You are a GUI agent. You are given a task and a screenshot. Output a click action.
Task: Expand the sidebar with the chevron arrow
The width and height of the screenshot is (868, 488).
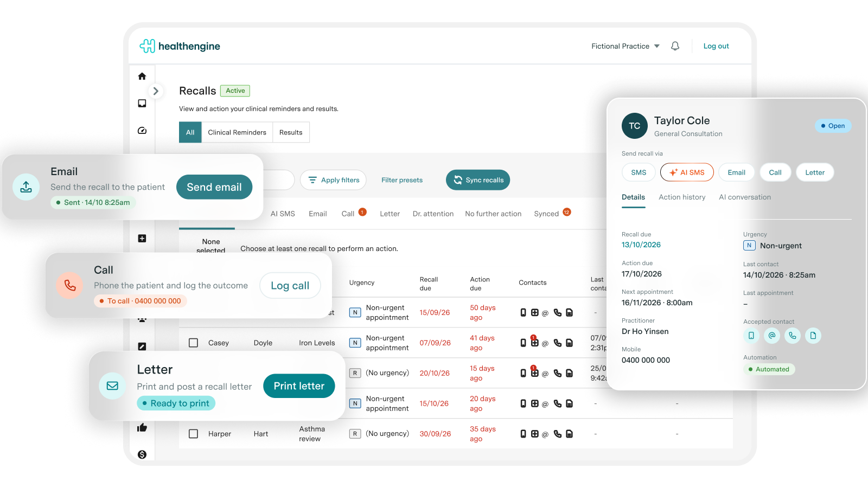156,91
